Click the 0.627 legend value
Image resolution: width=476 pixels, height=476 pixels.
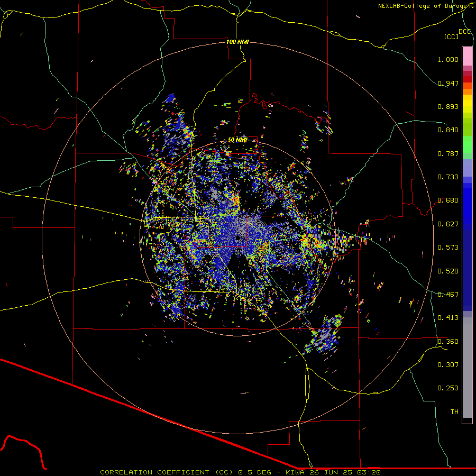click(x=448, y=224)
